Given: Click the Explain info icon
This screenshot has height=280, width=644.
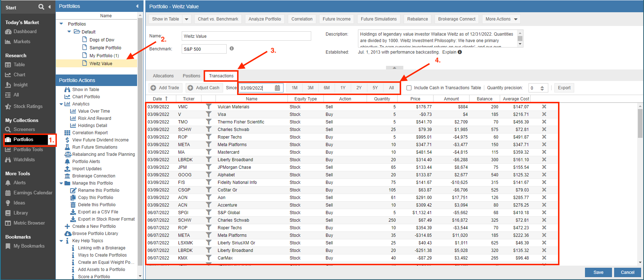Looking at the screenshot, I should tap(460, 52).
